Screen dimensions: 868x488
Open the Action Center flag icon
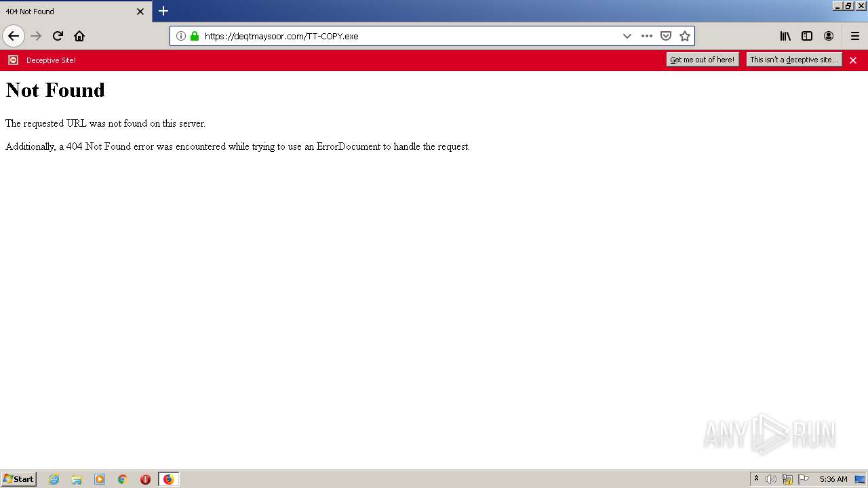click(x=804, y=479)
